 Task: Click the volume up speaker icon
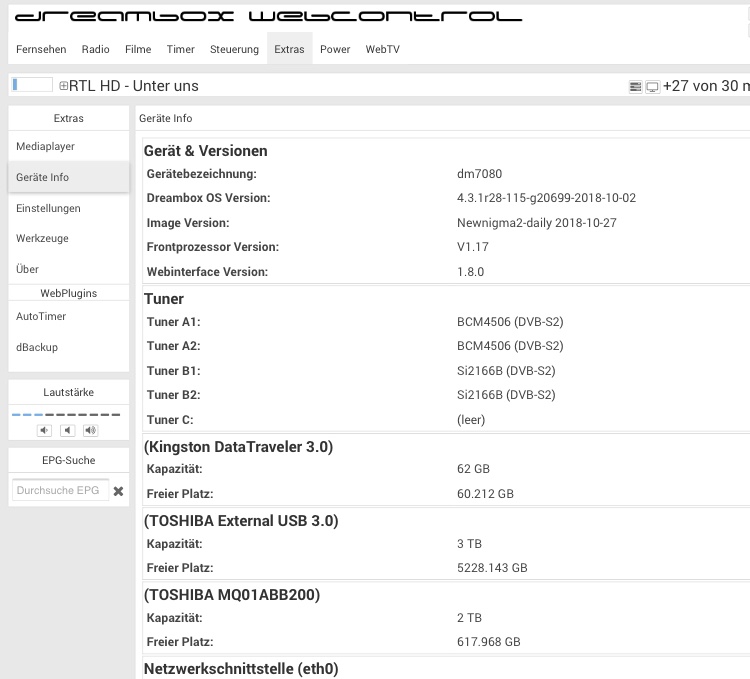pos(90,430)
